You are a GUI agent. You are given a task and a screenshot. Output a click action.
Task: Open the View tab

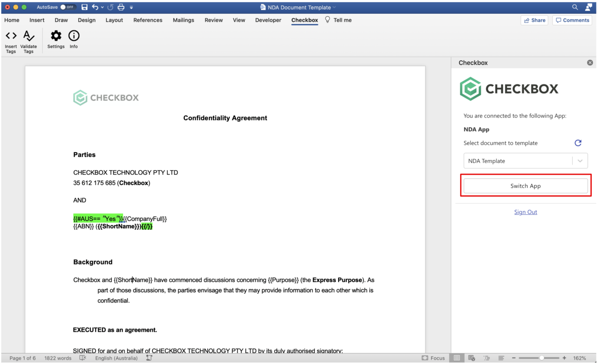click(239, 20)
